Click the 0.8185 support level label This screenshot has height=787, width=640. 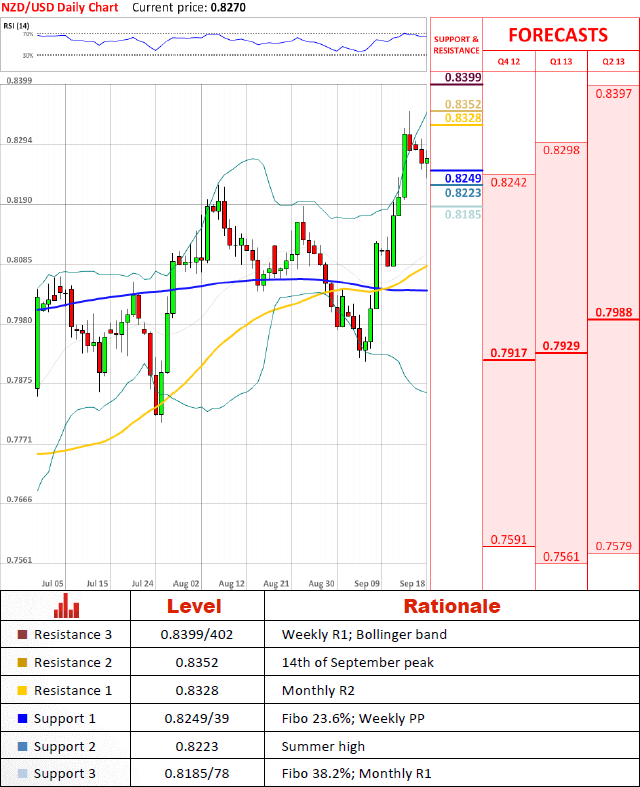(463, 214)
